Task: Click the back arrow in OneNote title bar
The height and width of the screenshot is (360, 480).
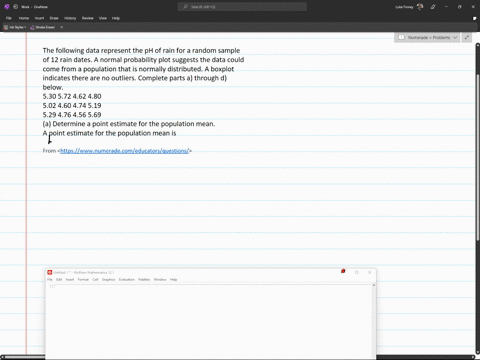Action: [15, 7]
